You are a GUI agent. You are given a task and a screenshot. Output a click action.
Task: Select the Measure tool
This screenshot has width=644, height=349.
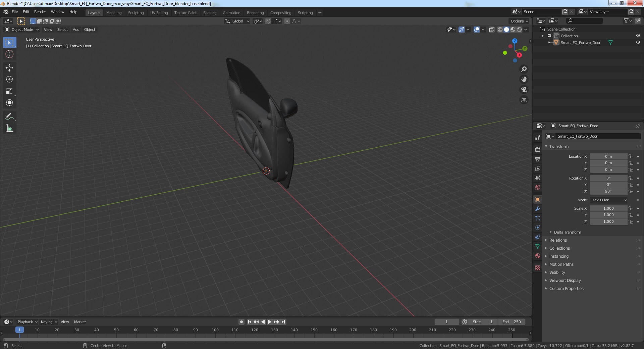coord(9,129)
